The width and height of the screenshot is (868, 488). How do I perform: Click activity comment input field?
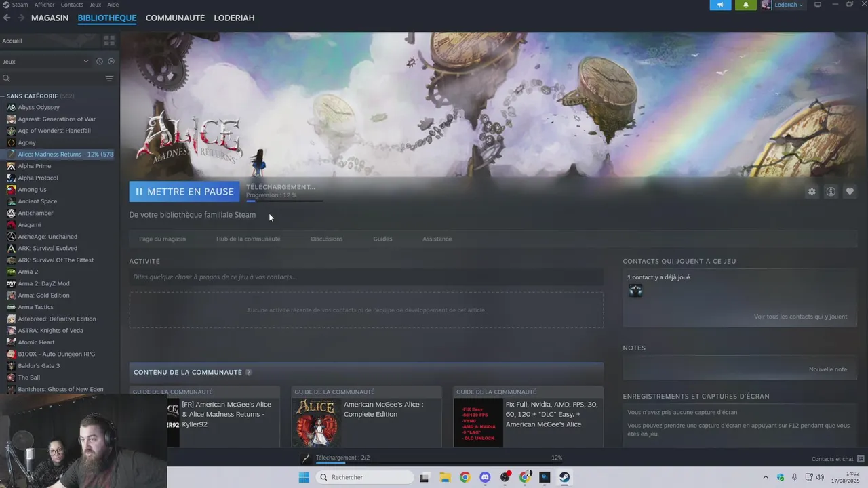point(366,277)
